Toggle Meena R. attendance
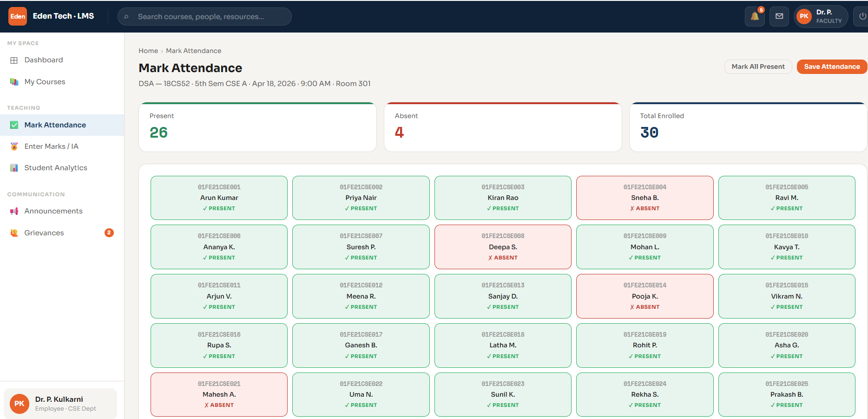868x419 pixels. pyautogui.click(x=361, y=296)
